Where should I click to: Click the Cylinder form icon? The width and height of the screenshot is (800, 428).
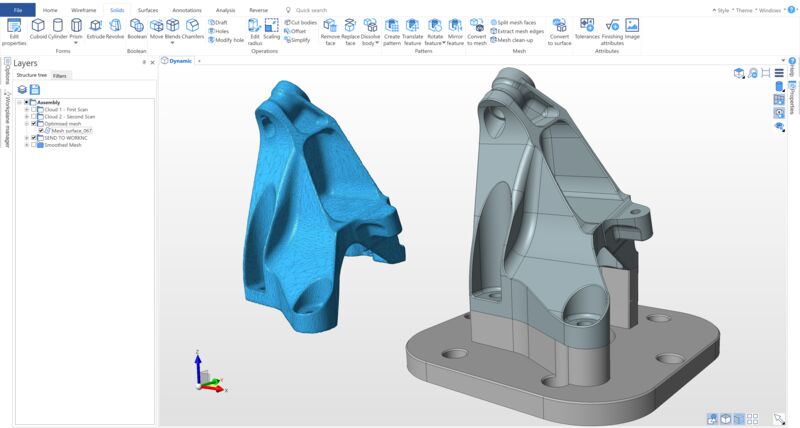click(57, 28)
